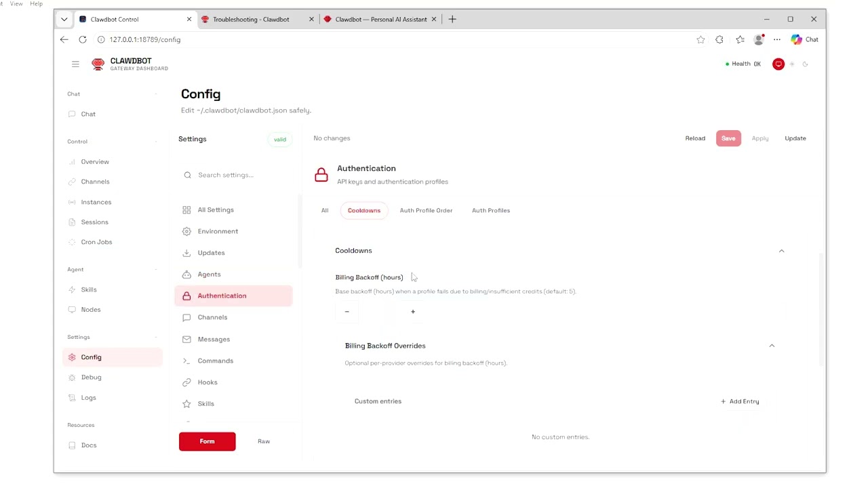Screen dimensions: 868x488
Task: Select Messages settings category
Action: (x=233, y=339)
